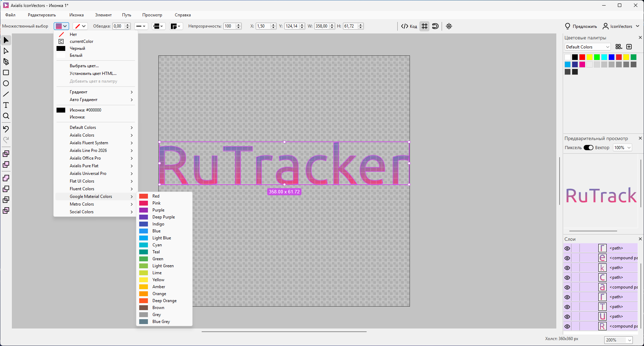Open Social Colors palette entry
This screenshot has height=346, width=644.
[95, 212]
